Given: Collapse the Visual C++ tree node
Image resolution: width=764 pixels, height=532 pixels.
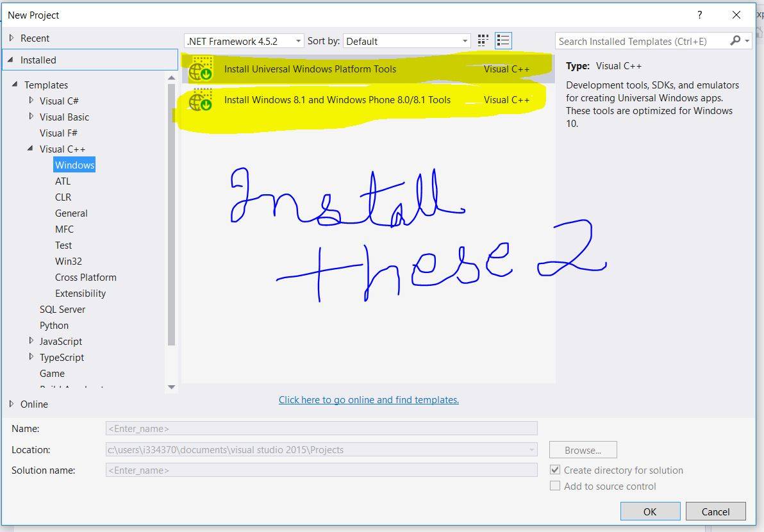Looking at the screenshot, I should point(31,149).
